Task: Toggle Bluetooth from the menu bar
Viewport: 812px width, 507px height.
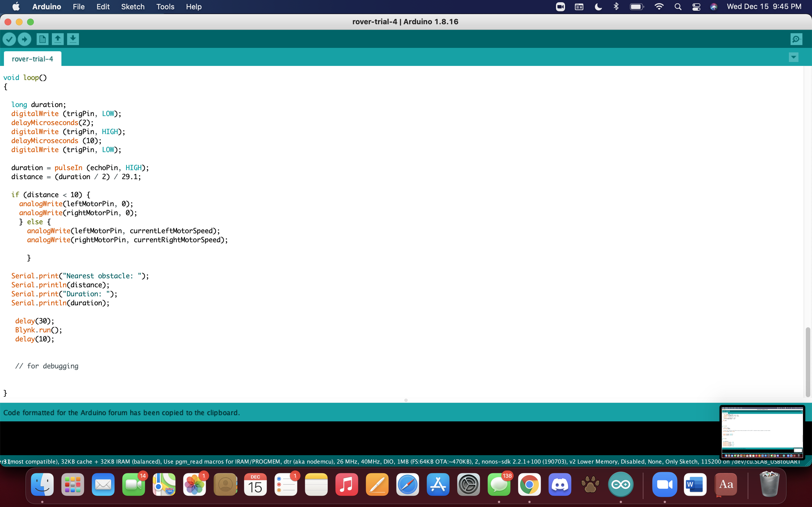Action: 616,7
